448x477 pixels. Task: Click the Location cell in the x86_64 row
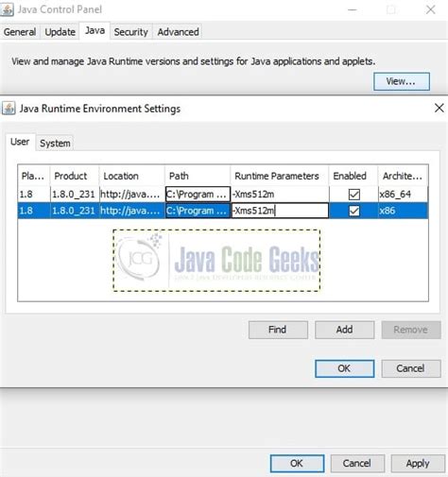[x=132, y=195]
